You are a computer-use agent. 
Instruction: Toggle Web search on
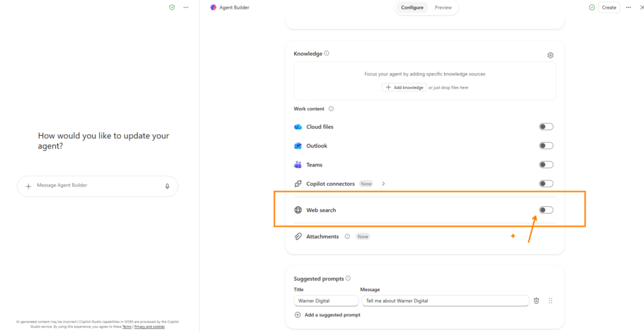tap(547, 210)
